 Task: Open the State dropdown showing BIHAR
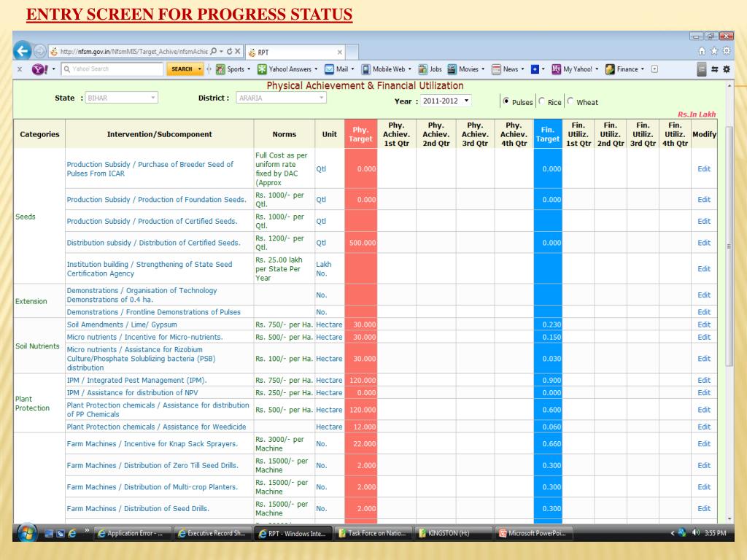click(121, 98)
